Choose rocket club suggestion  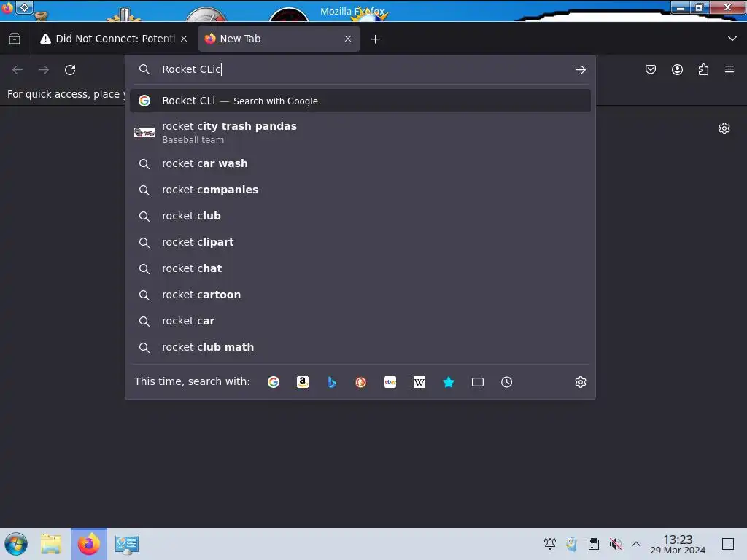(360, 216)
